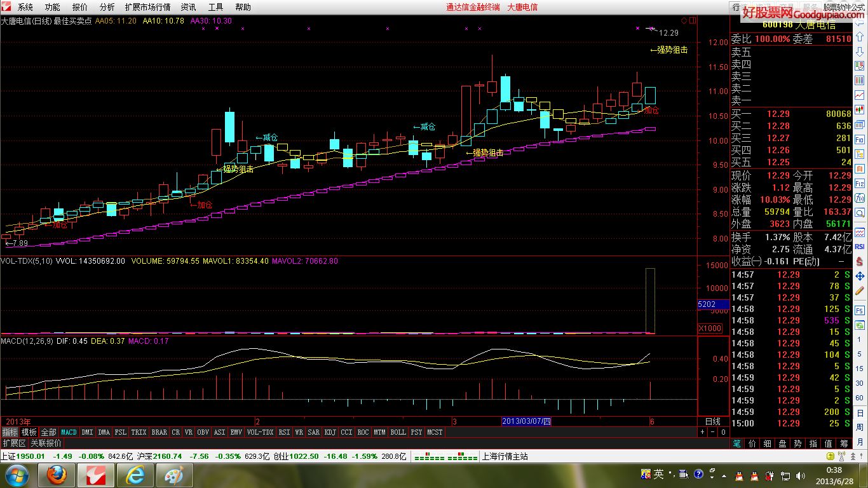Click the yellow status icon in status bar
Screen dimensions: 868x488
point(831,456)
